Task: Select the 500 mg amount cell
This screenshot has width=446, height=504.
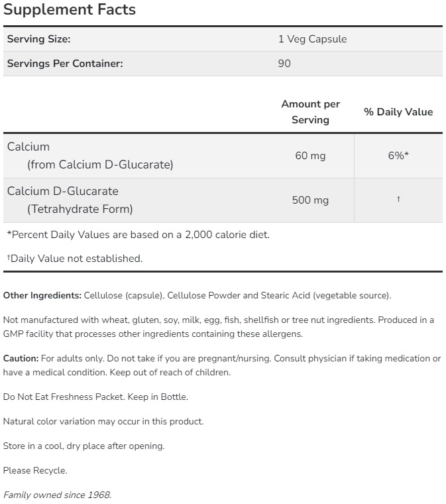Action: (310, 200)
